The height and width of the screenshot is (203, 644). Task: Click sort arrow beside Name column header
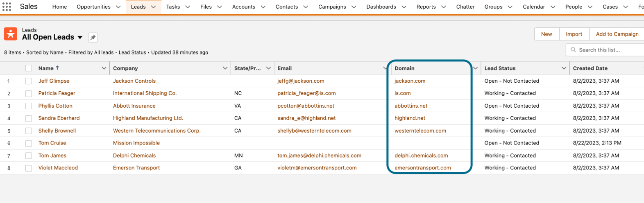[57, 68]
